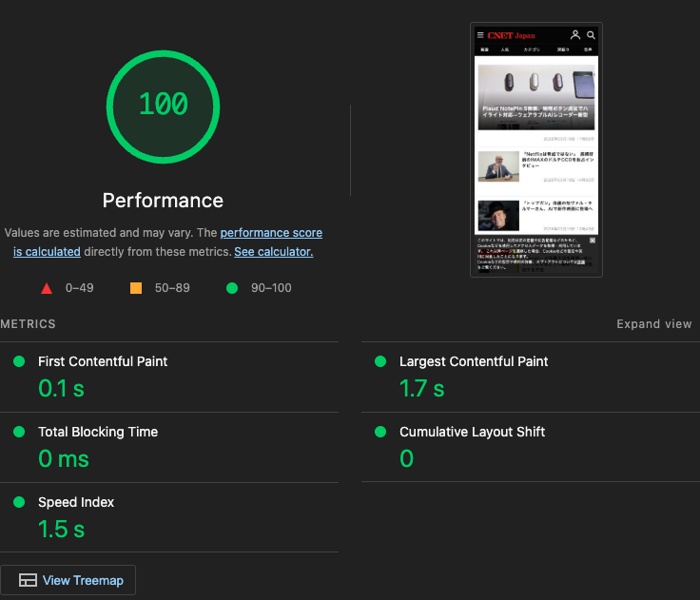Click the user account icon in preview
700x600 pixels.
click(575, 35)
